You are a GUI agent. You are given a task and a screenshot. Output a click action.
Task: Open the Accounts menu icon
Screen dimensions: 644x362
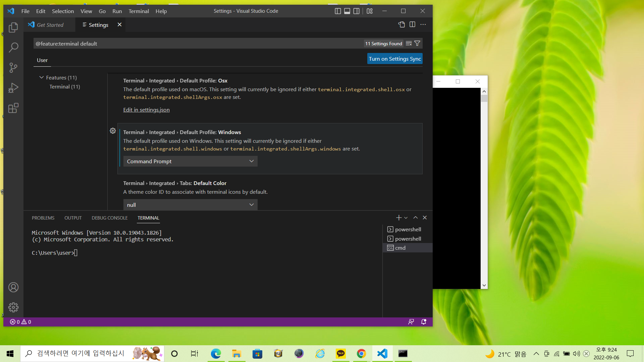coord(13,287)
